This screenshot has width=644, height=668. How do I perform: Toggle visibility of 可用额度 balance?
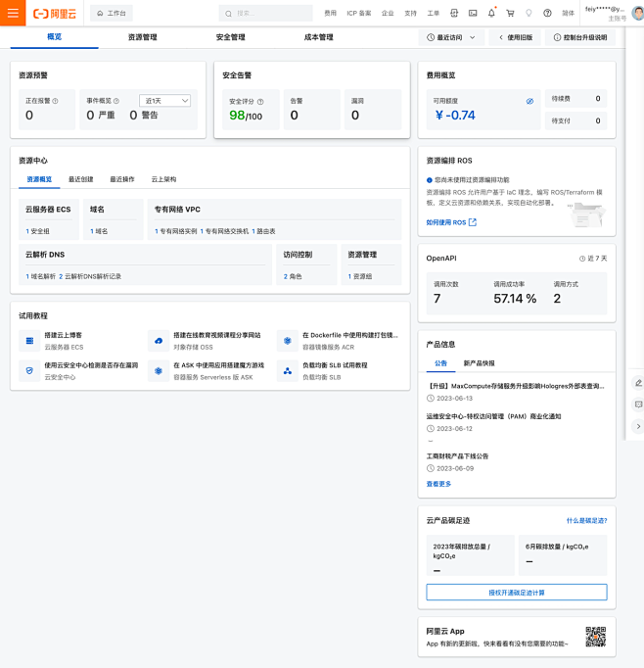pos(529,101)
